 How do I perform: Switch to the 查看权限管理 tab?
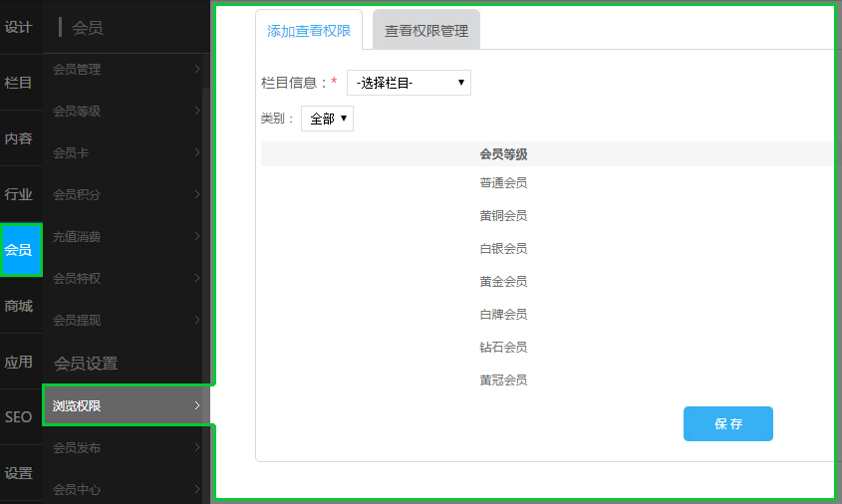[426, 31]
